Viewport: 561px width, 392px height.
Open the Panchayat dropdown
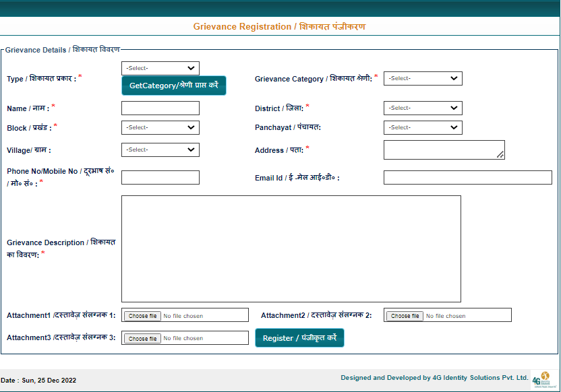point(423,127)
